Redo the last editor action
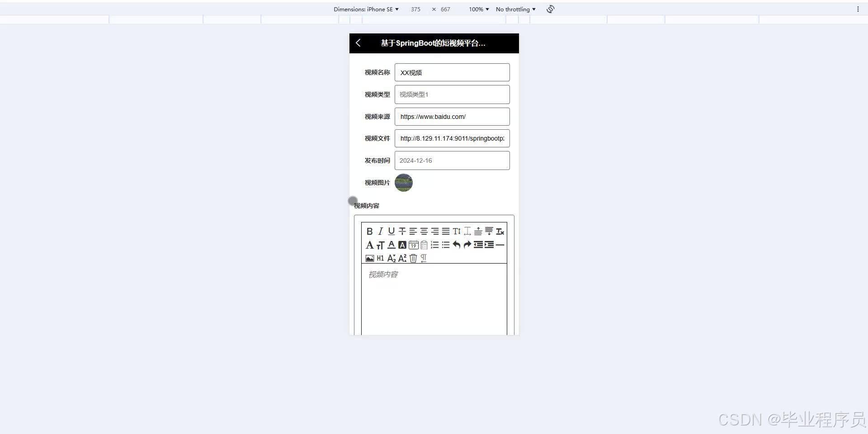868x434 pixels. pyautogui.click(x=467, y=245)
